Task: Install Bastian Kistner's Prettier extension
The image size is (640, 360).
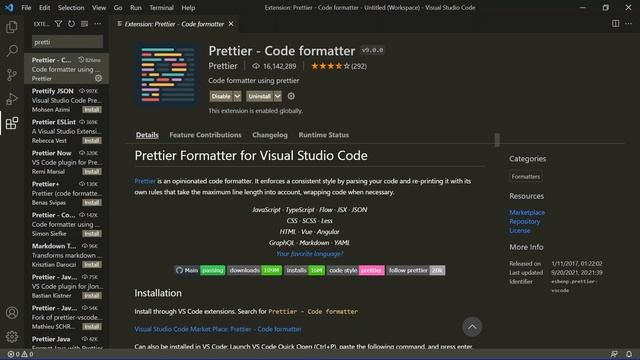Action: [92, 296]
